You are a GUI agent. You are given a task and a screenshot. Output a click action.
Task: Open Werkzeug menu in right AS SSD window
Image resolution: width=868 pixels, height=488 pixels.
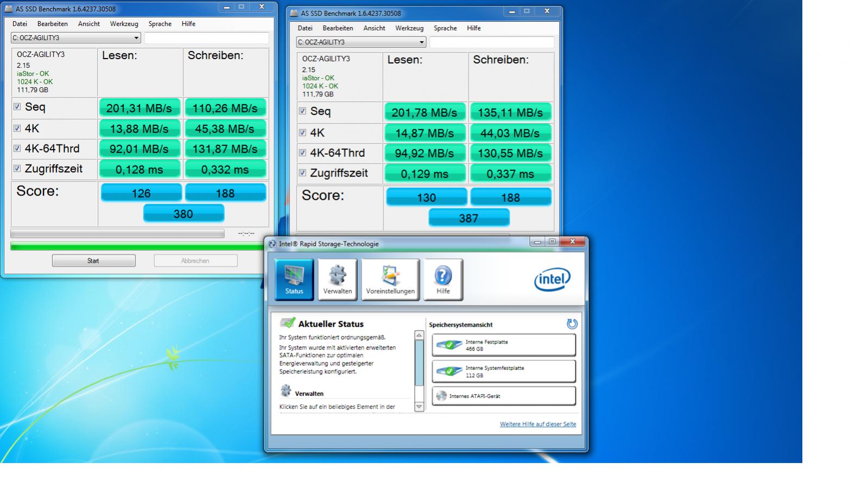(409, 28)
